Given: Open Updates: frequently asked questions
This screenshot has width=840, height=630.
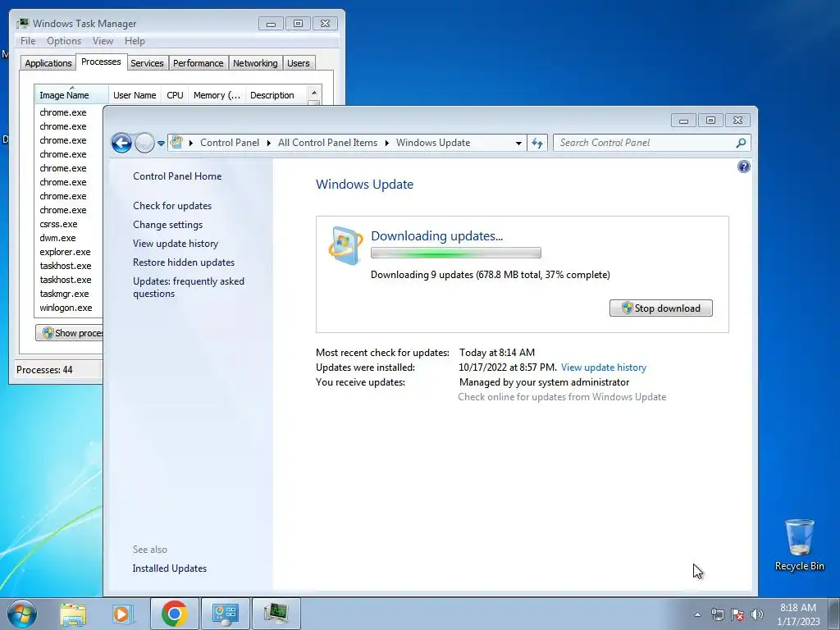Looking at the screenshot, I should point(189,287).
